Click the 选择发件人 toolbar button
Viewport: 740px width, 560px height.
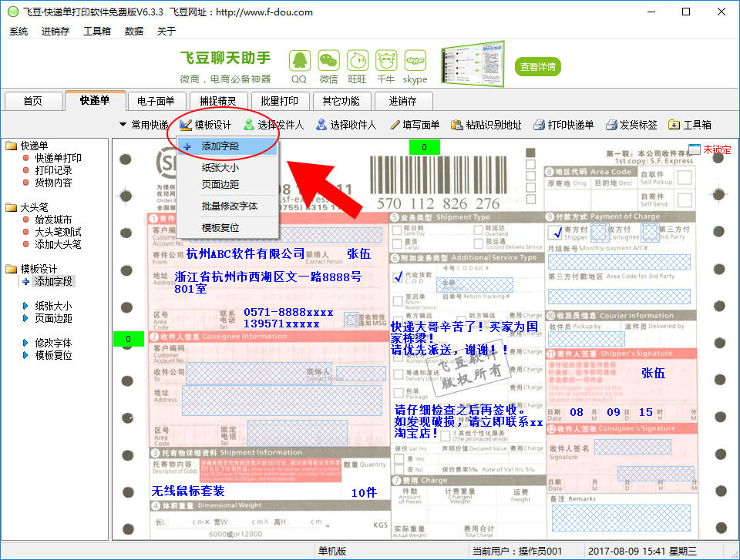(x=274, y=125)
